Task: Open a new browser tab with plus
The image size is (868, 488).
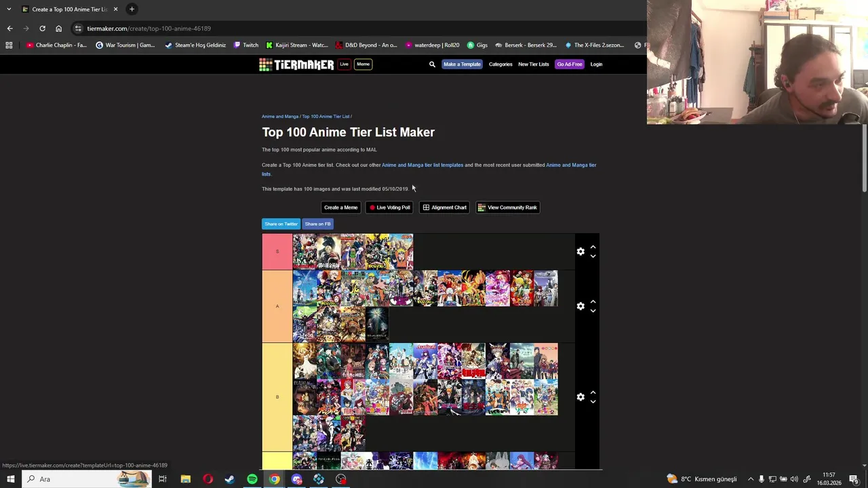Action: coord(132,9)
